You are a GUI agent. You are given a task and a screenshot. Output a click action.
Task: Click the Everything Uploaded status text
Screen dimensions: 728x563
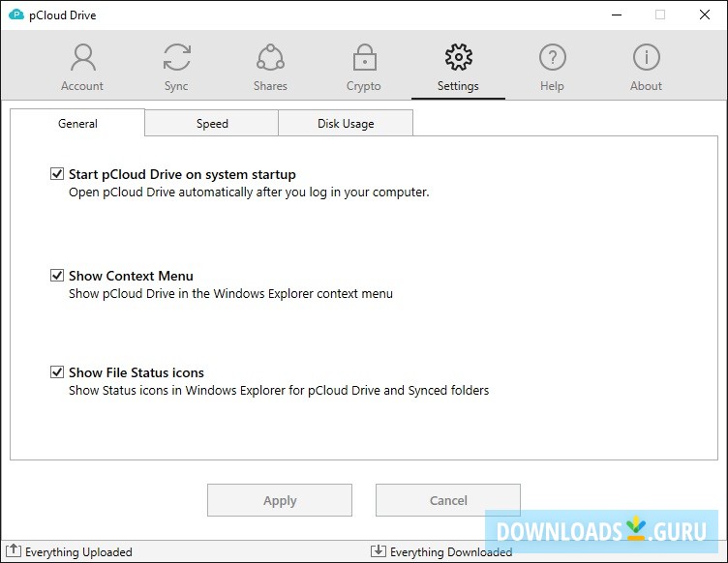pos(78,551)
